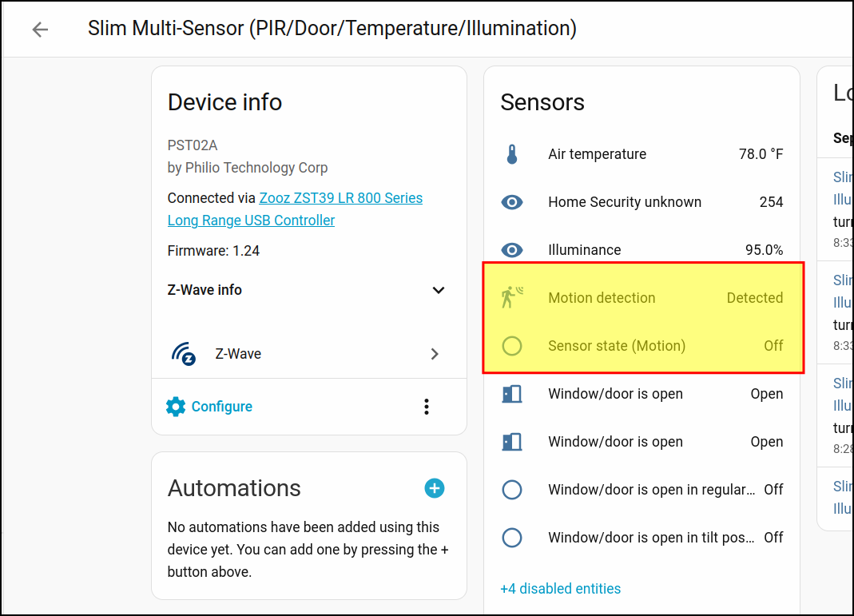Click the Air temperature thermometer icon

[x=512, y=154]
